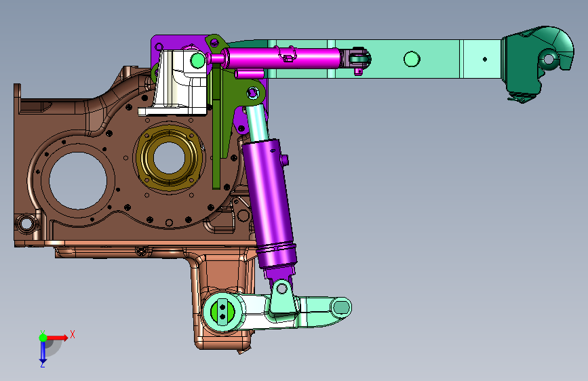Pick the round hole in the dark green hook
The width and height of the screenshot is (588, 381).
pos(548,59)
